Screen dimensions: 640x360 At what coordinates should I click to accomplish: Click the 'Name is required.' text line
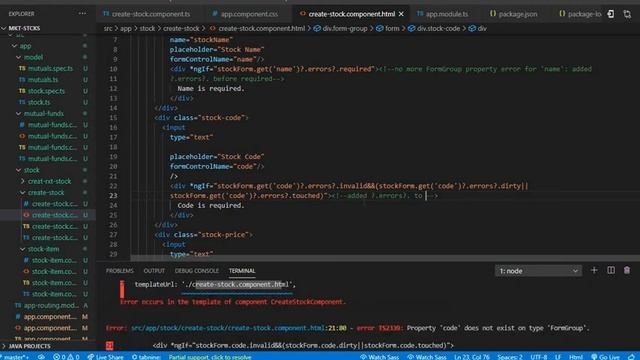pyautogui.click(x=211, y=88)
